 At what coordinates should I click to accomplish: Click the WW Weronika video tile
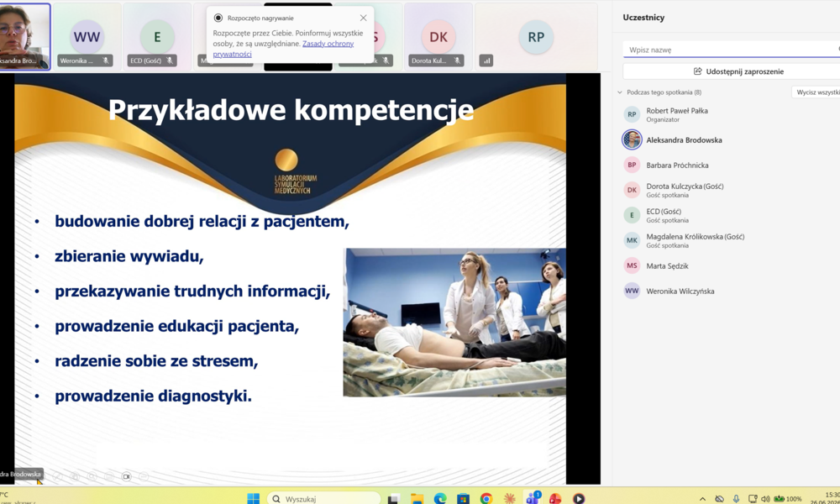click(x=87, y=37)
